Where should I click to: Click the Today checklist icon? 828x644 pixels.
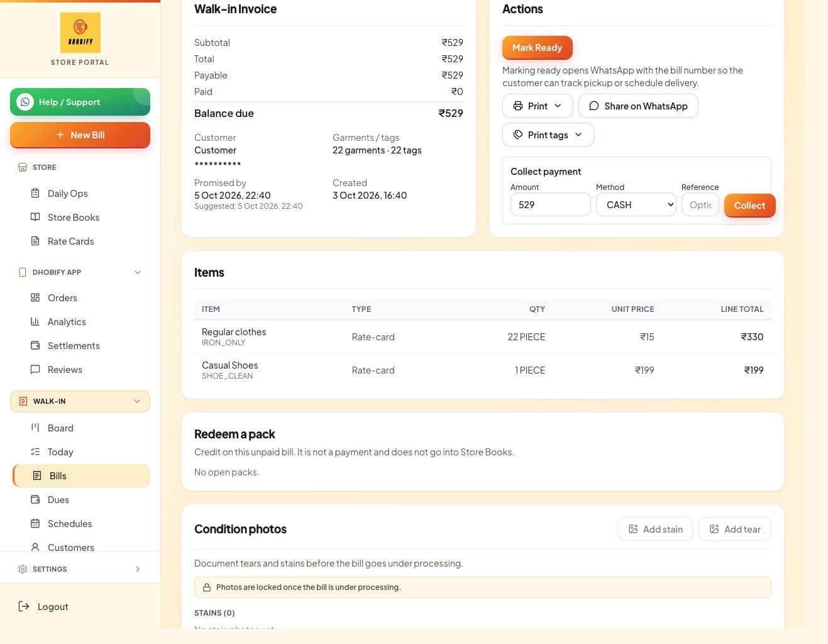[35, 452]
